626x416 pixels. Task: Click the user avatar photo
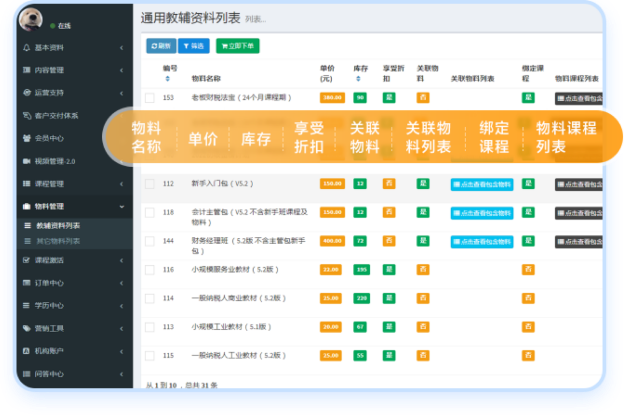30,19
